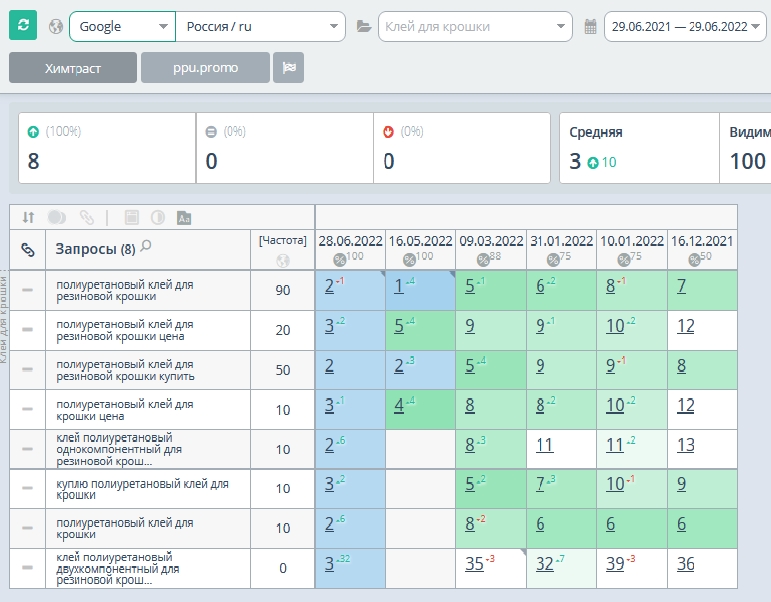Click the 28.06.2022 date column header
Viewport: 771px width, 602px height.
350,241
